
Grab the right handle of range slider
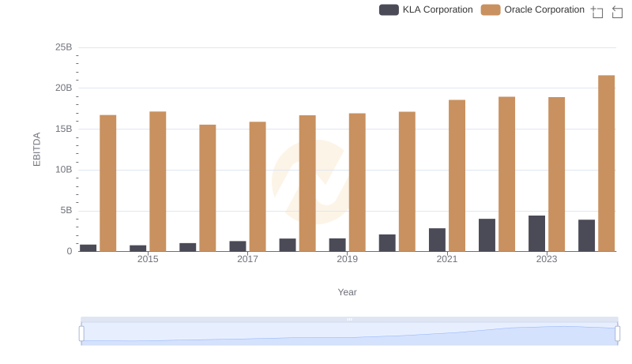pyautogui.click(x=617, y=334)
